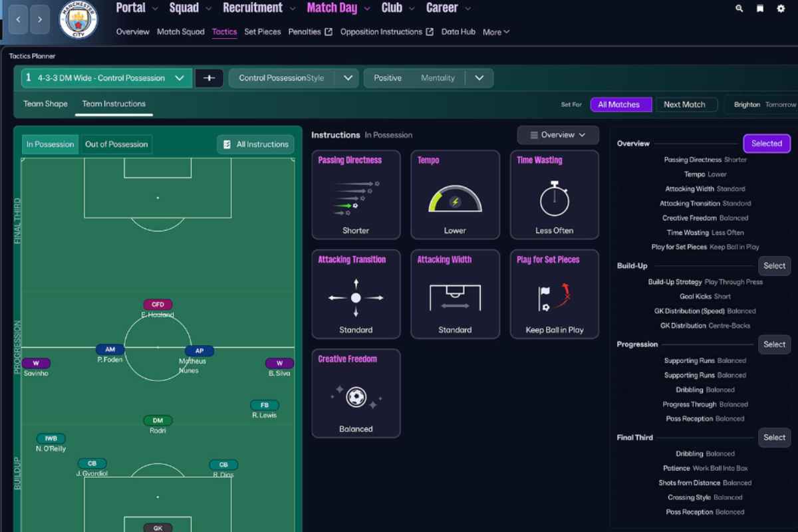The height and width of the screenshot is (532, 798).
Task: Add a new tactic with the plus button
Action: click(x=209, y=78)
